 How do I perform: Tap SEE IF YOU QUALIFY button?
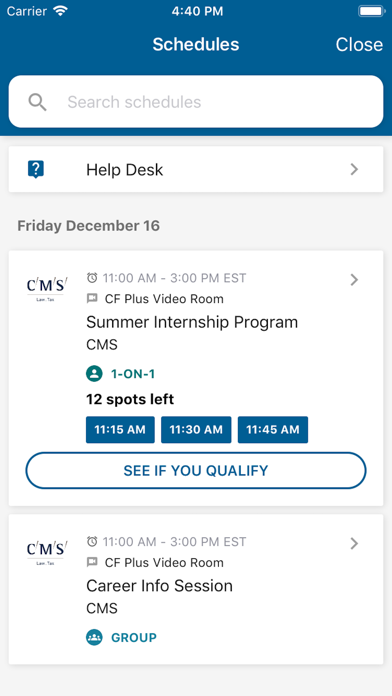click(x=196, y=471)
